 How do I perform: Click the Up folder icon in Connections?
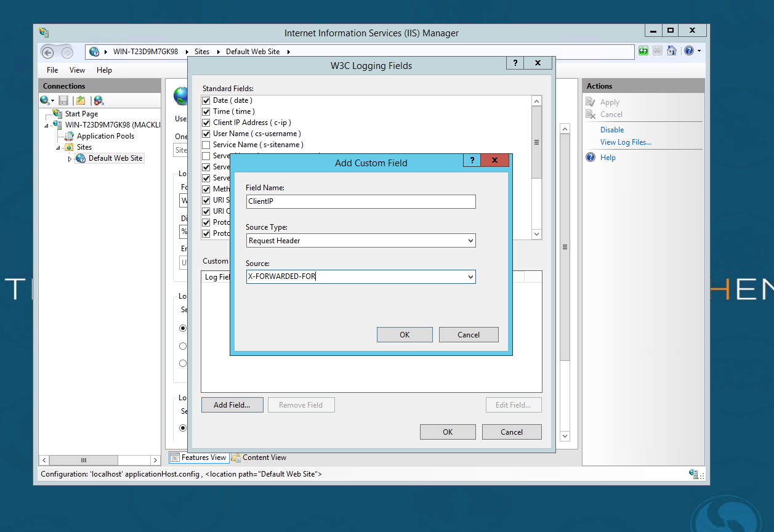(81, 100)
